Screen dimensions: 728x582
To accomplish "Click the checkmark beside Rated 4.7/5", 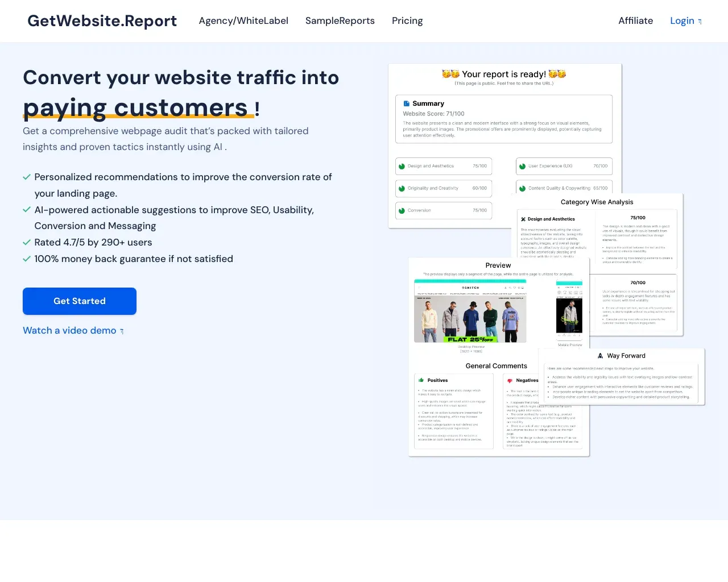I will tap(27, 242).
